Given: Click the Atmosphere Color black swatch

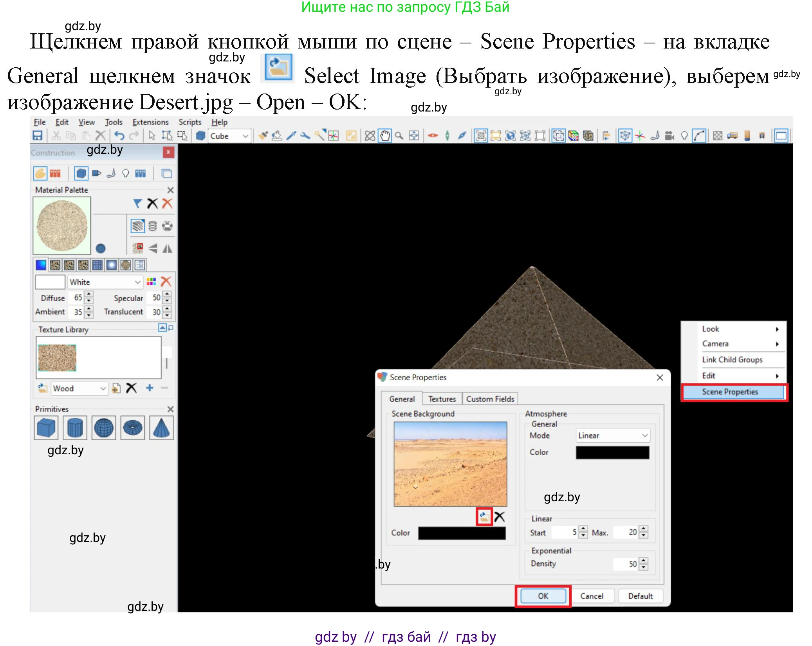Looking at the screenshot, I should (x=612, y=452).
